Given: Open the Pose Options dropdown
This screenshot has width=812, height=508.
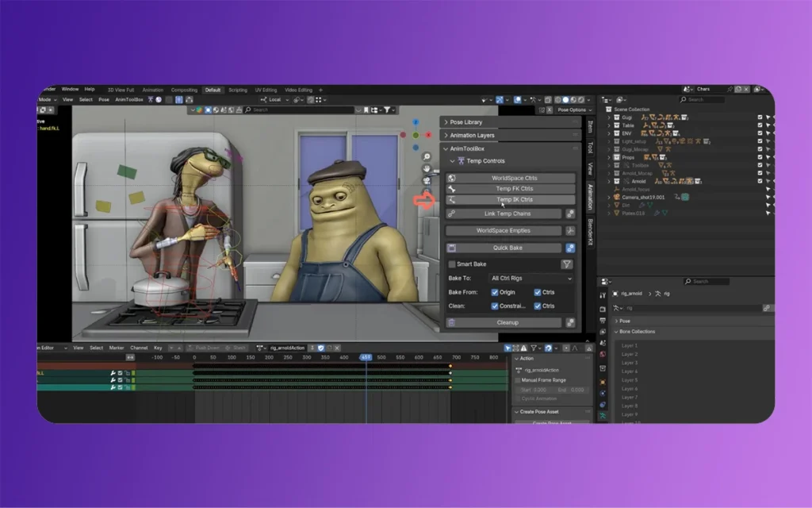Looking at the screenshot, I should [x=574, y=110].
